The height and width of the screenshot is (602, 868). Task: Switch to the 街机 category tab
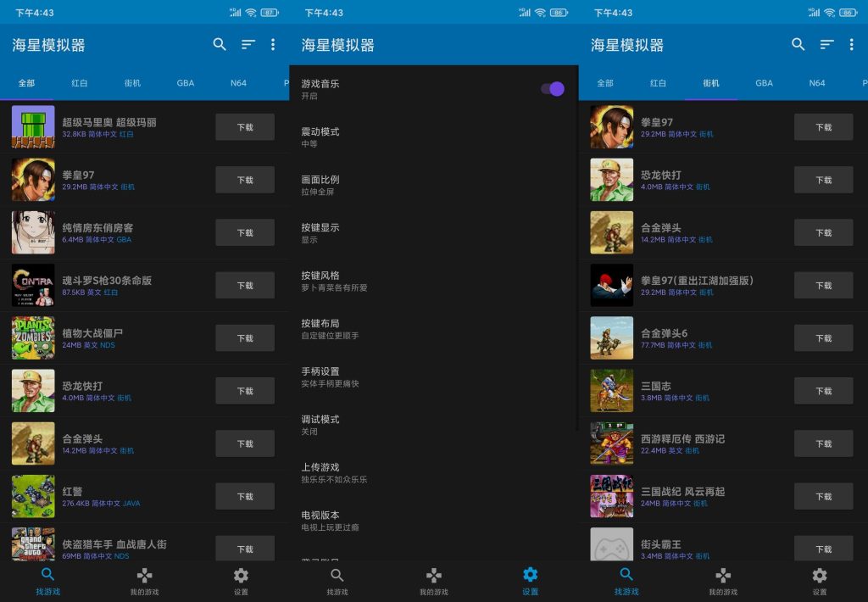131,83
